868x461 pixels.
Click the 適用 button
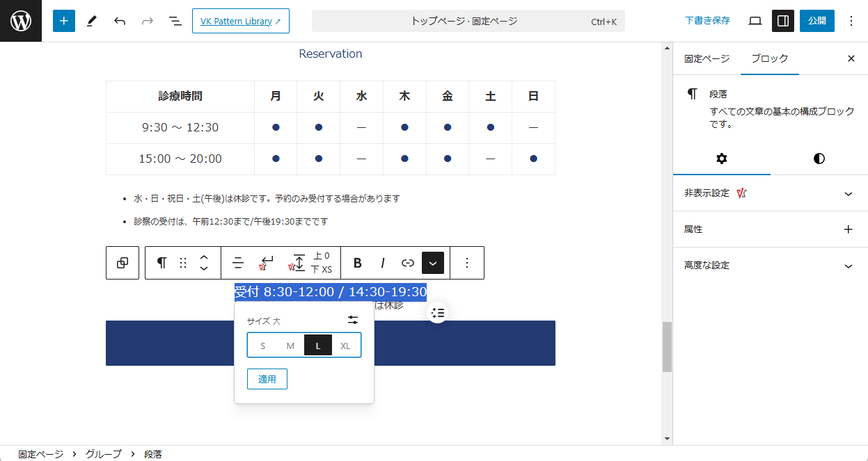(x=267, y=379)
